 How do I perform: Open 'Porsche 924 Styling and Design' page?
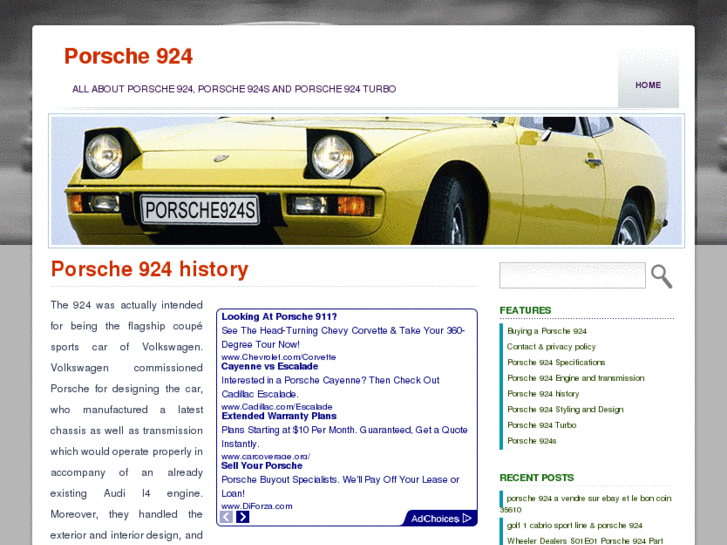click(x=565, y=410)
